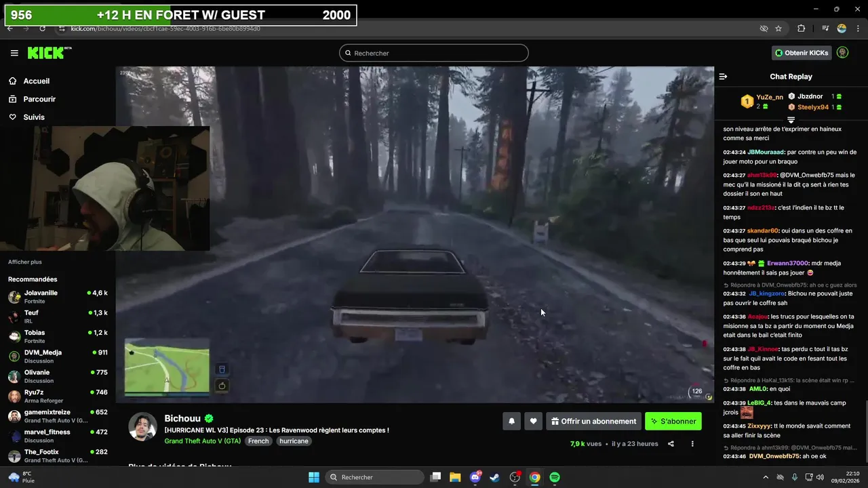Image resolution: width=868 pixels, height=488 pixels.
Task: Click the kick.com address bar URL
Action: pos(165,28)
